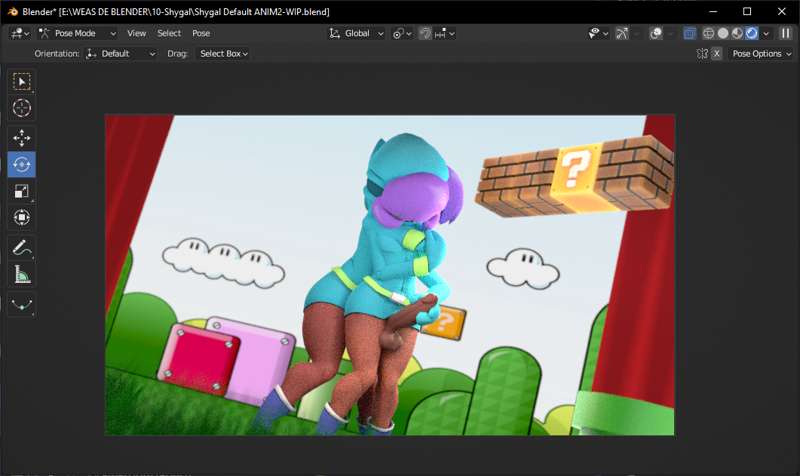Open the Pose menu
The height and width of the screenshot is (476, 800).
(x=201, y=33)
